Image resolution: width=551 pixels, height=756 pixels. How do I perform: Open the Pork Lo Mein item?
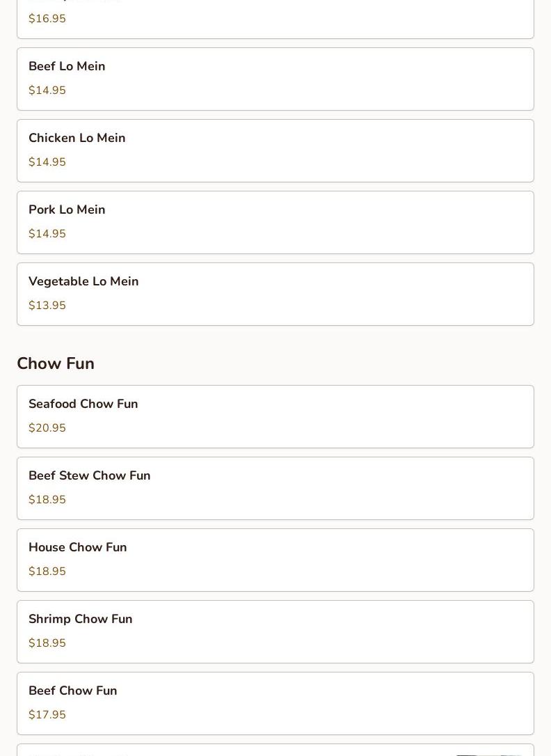[275, 222]
